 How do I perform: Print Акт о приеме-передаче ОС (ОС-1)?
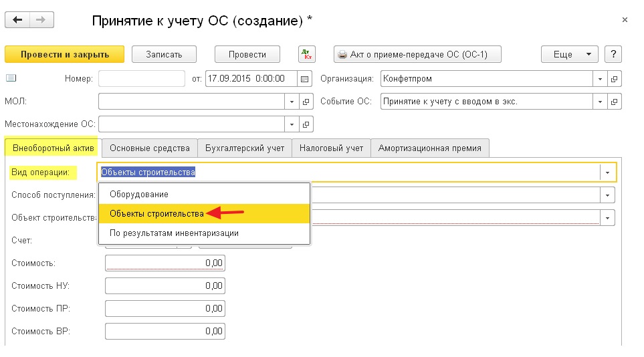(418, 54)
